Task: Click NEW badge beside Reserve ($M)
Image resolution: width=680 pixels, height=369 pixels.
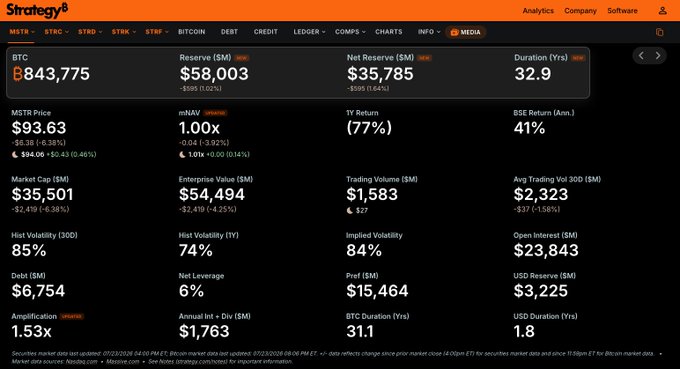Action: (x=242, y=58)
